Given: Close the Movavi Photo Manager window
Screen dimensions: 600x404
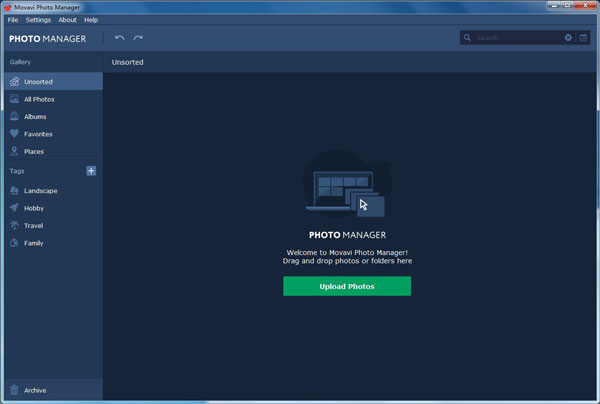Looking at the screenshot, I should pyautogui.click(x=585, y=5).
